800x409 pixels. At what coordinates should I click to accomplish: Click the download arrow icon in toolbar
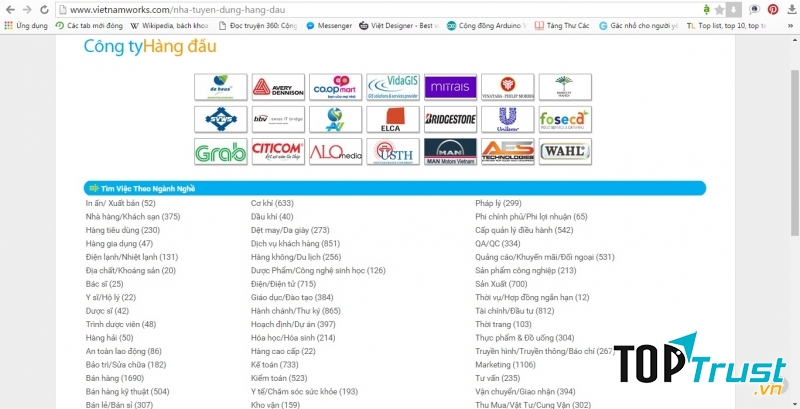[791, 10]
